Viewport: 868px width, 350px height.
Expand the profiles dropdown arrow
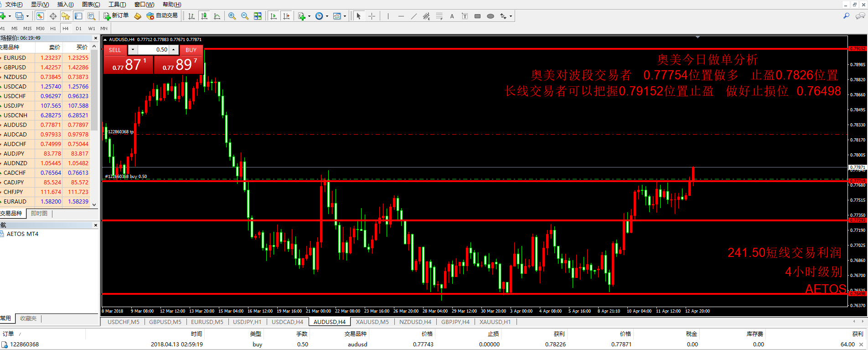pyautogui.click(x=27, y=16)
